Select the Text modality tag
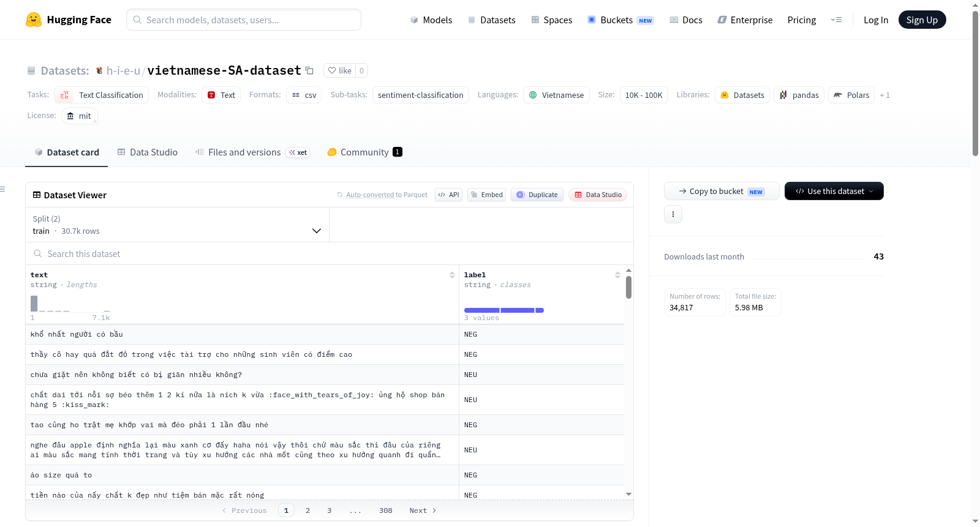The height and width of the screenshot is (527, 980). point(221,95)
